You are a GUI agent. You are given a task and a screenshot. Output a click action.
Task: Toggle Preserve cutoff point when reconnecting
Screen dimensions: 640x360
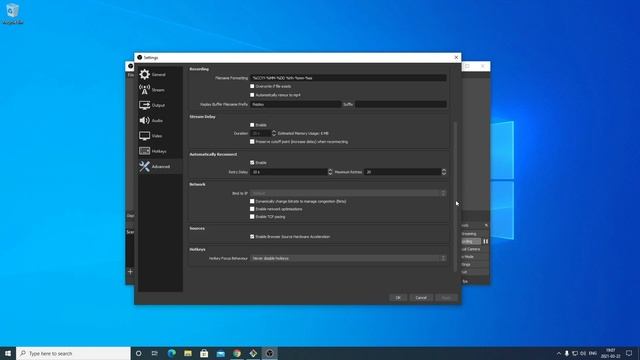tap(252, 142)
